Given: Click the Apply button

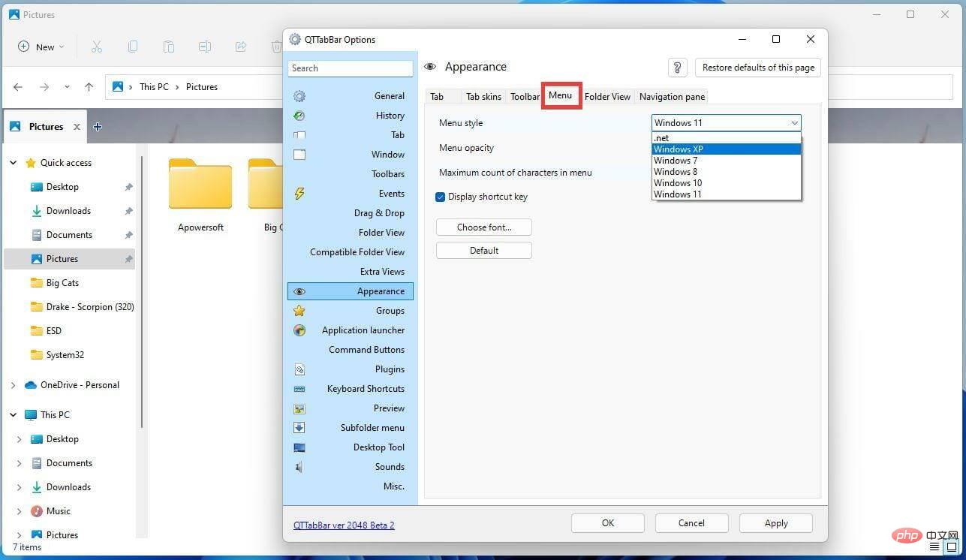Looking at the screenshot, I should click(776, 523).
